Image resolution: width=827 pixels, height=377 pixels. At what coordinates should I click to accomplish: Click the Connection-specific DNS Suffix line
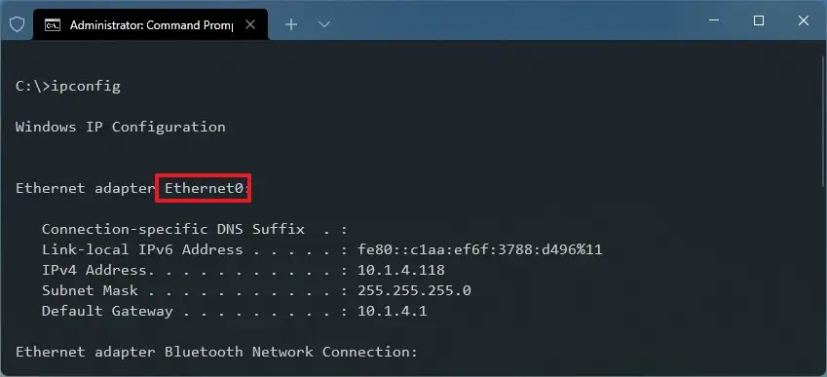(x=195, y=229)
